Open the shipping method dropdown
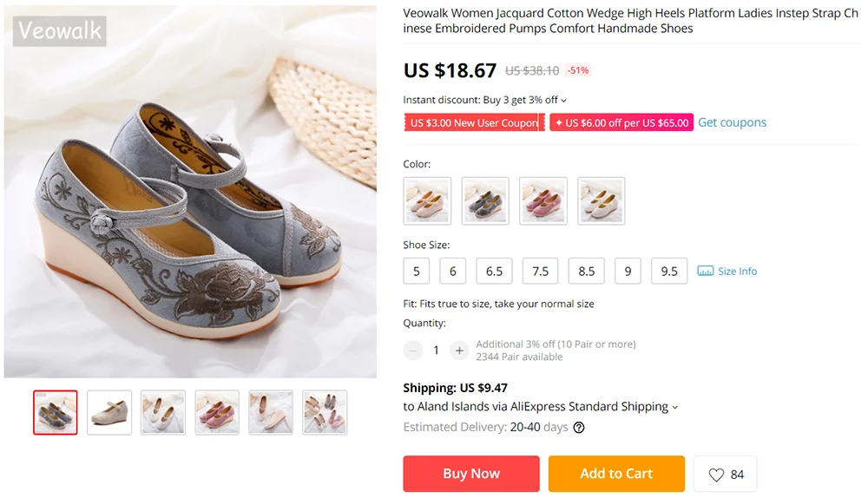Viewport: 868px width, 498px height. click(x=675, y=407)
